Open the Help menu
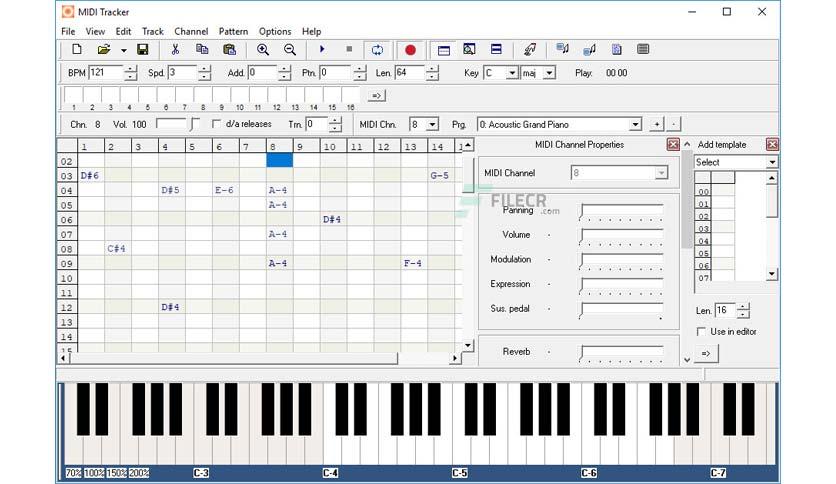The width and height of the screenshot is (836, 484). 311,31
